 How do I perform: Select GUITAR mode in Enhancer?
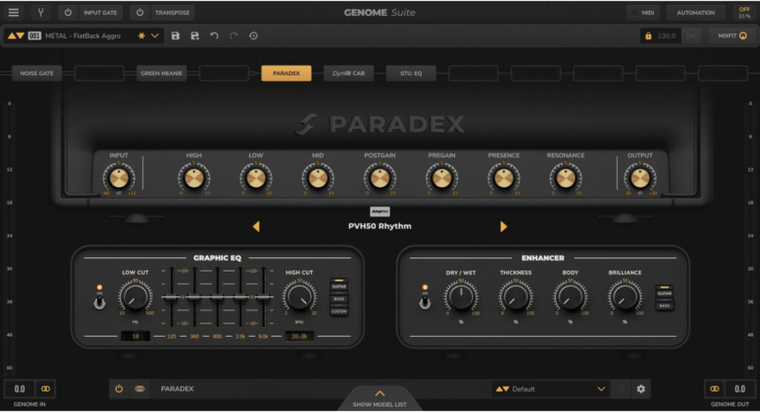coord(665,292)
